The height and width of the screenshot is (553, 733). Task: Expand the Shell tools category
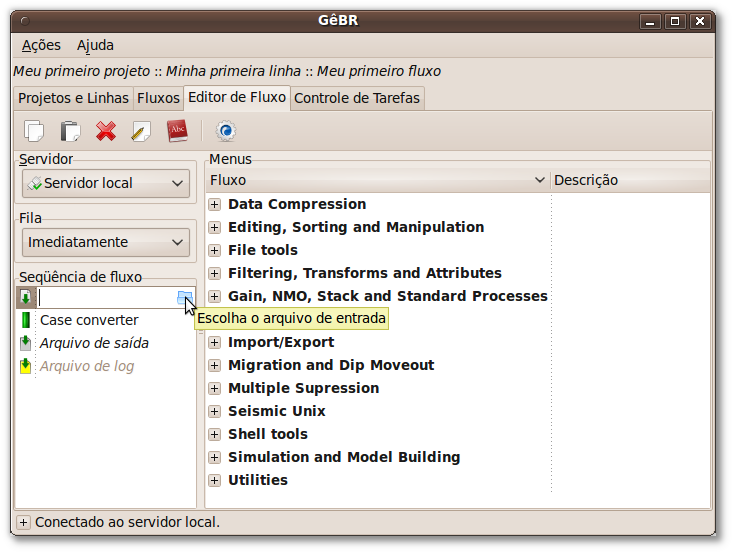215,434
